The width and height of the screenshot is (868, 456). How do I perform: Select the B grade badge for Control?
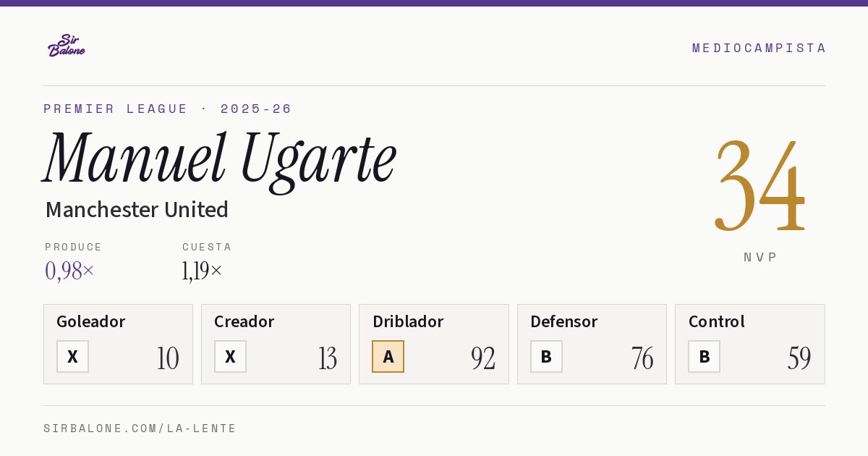pyautogui.click(x=704, y=356)
